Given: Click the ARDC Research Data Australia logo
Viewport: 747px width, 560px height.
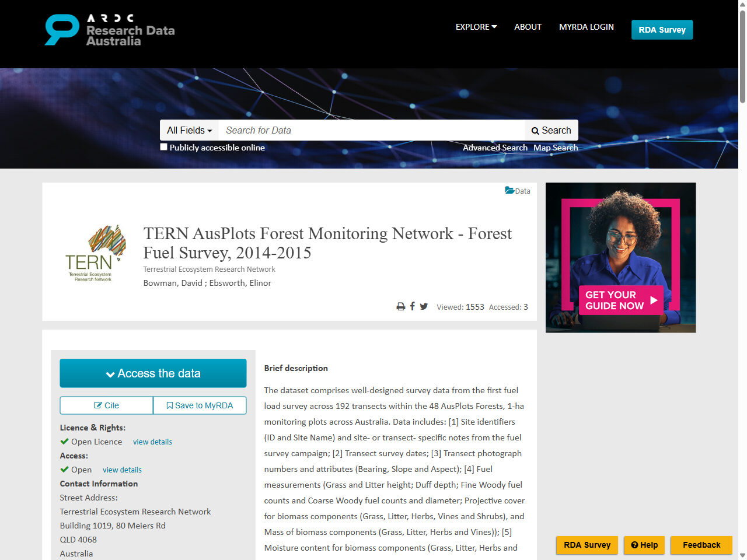Looking at the screenshot, I should pos(110,30).
